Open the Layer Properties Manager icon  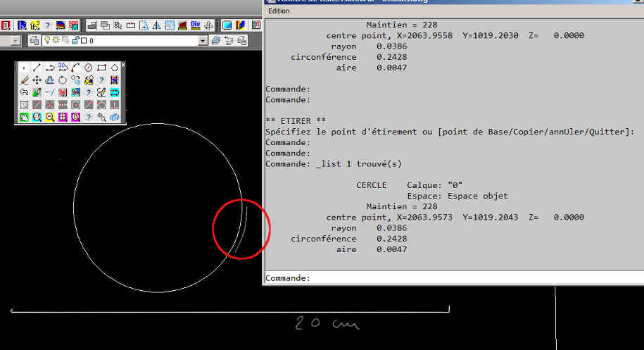[x=34, y=41]
